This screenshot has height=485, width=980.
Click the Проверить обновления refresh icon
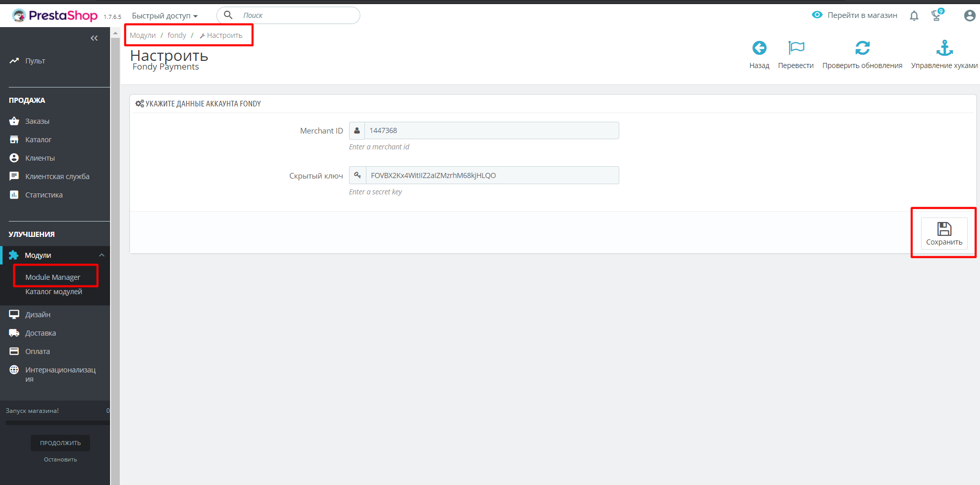click(862, 48)
